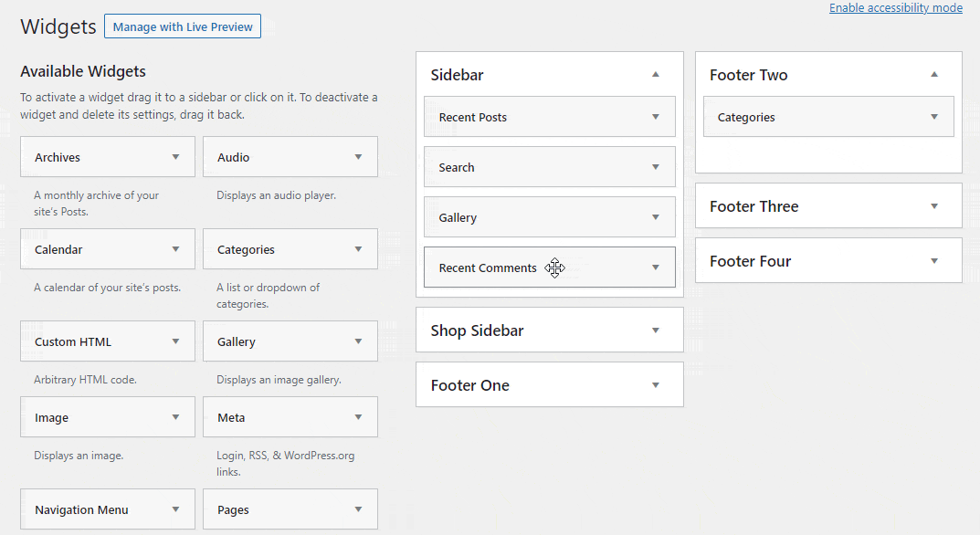Expand the Navigation Menu widget arrow
This screenshot has height=535, width=980.
point(175,509)
